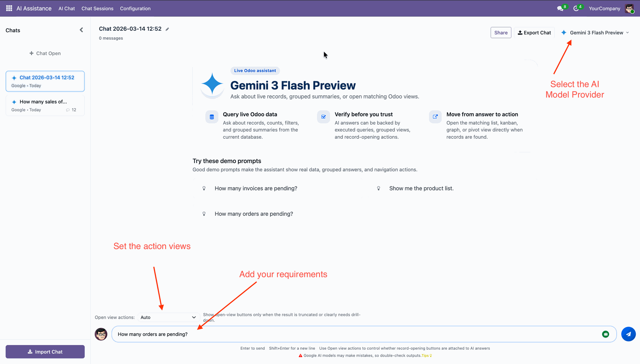Open the activities clock icon with badge 4

576,8
